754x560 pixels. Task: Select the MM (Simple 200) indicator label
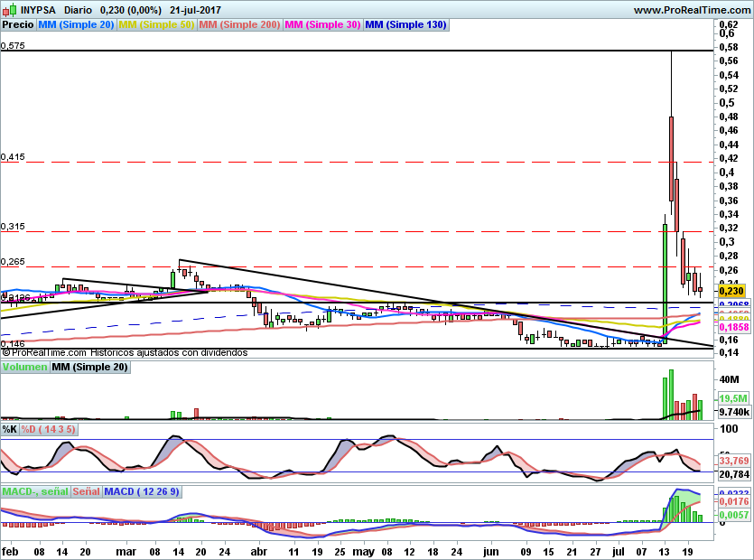pyautogui.click(x=240, y=25)
